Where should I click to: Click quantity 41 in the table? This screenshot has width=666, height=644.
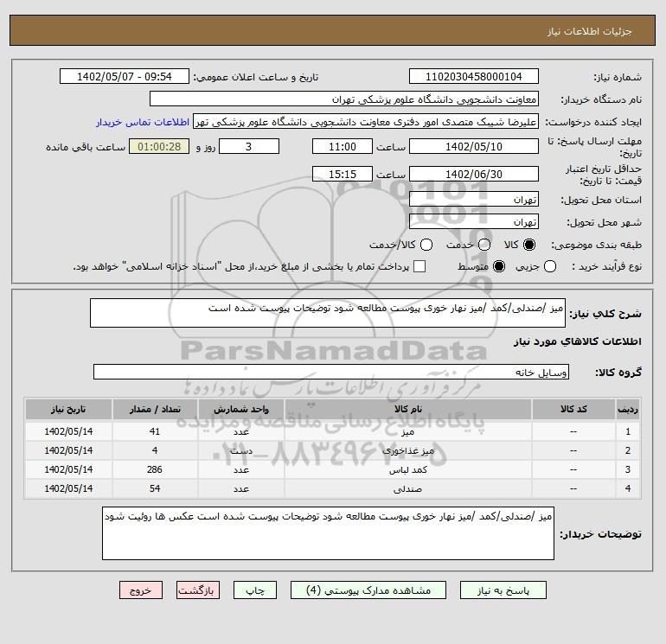(x=155, y=431)
